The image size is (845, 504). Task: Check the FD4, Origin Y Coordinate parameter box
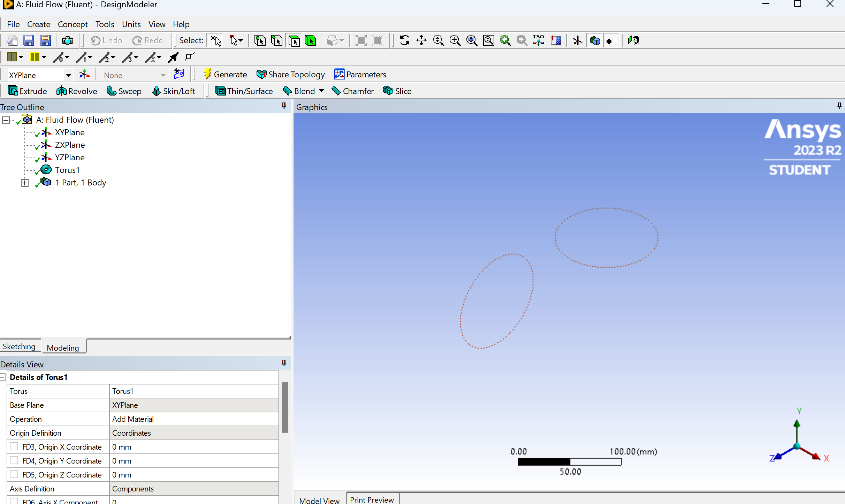[x=14, y=460]
